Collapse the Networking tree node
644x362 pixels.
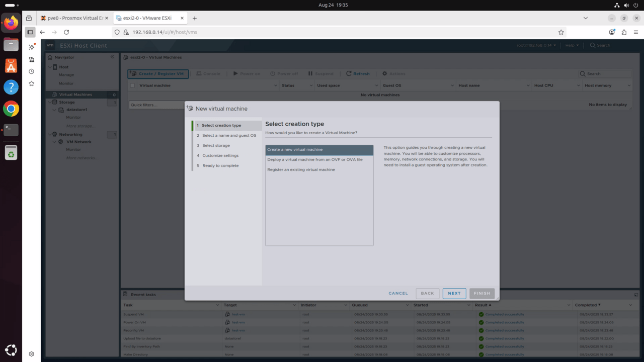50,134
